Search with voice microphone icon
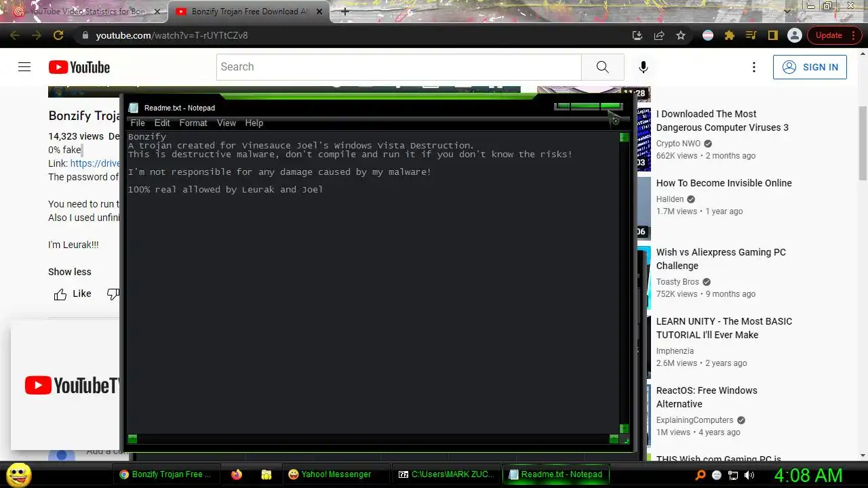This screenshot has width=868, height=488. [644, 67]
